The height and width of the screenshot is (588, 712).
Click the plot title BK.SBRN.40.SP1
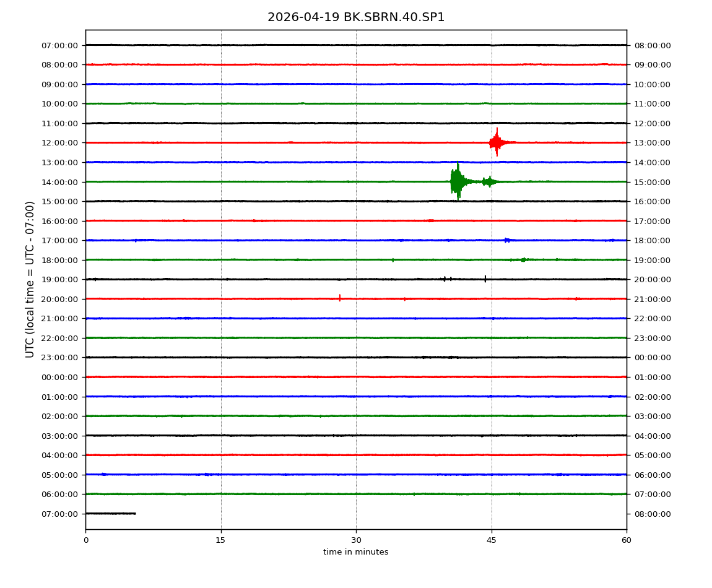355,17
